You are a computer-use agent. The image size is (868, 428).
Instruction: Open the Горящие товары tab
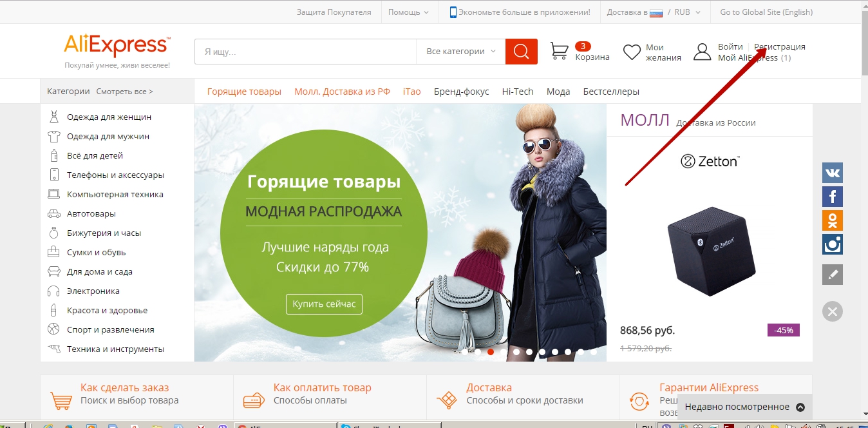pos(244,92)
